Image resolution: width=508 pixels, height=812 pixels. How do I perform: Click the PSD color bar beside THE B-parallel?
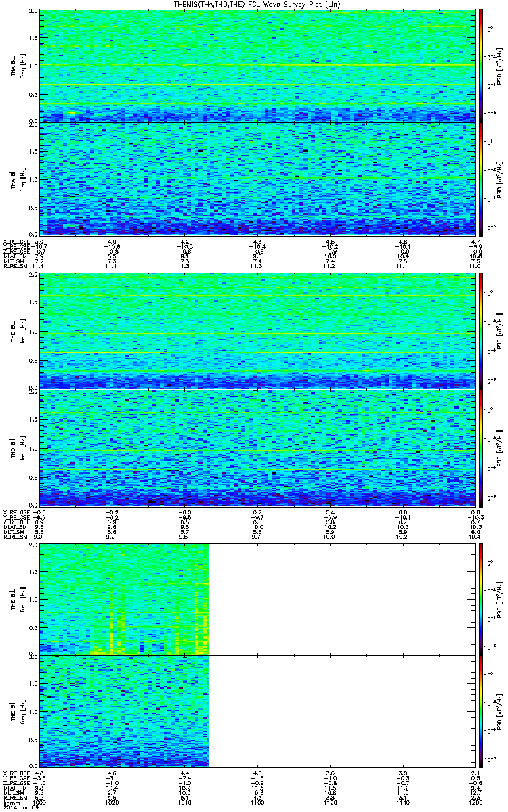click(480, 710)
